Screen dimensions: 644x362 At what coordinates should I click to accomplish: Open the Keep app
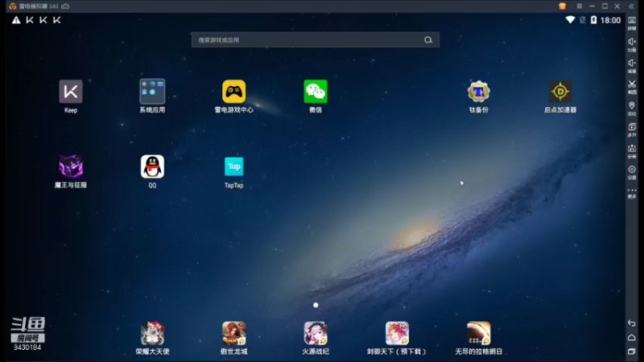point(71,92)
